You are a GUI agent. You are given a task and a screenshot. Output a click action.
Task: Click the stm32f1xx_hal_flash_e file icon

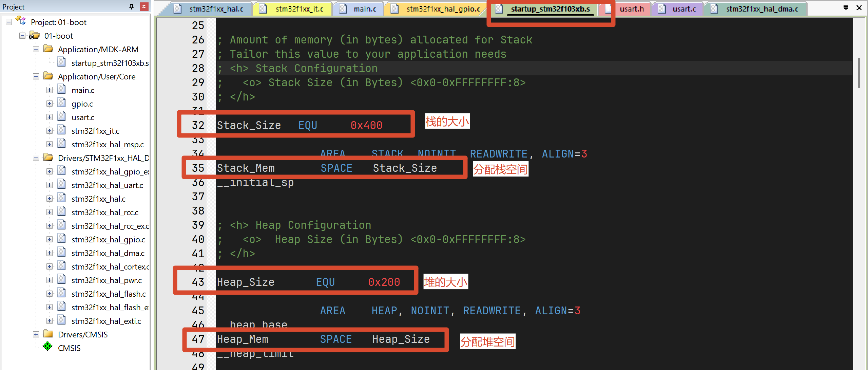tap(62, 307)
